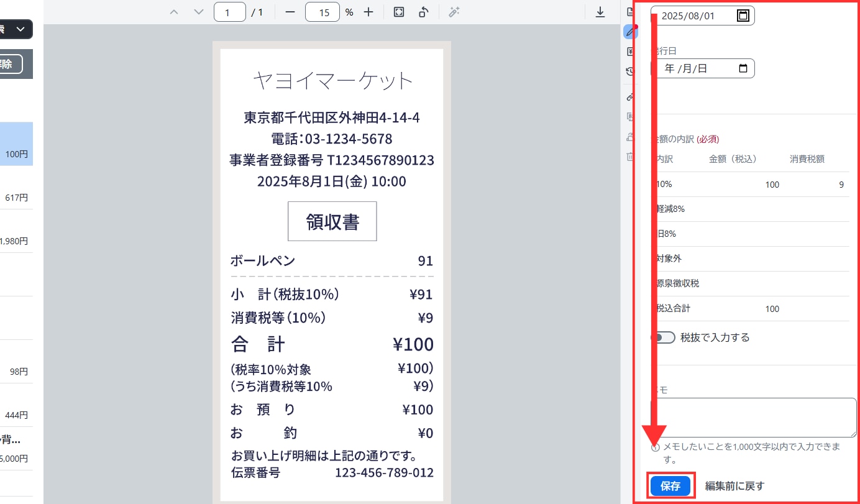Zoom in with the plus icon

point(368,12)
